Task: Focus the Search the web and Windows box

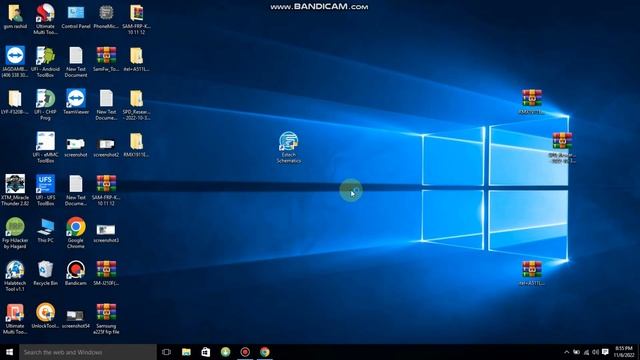Action: (x=88, y=352)
